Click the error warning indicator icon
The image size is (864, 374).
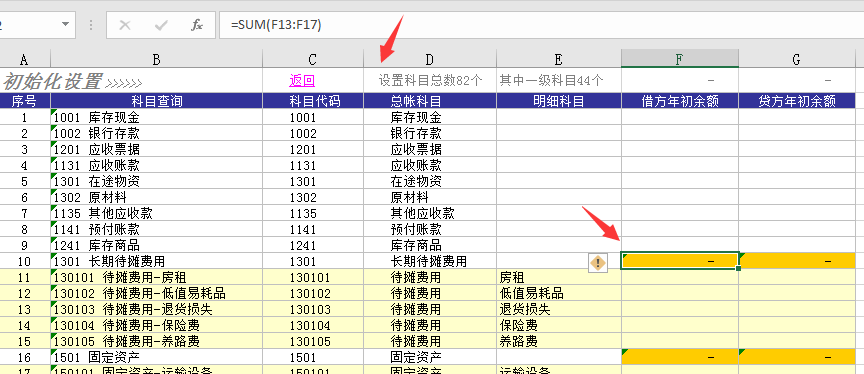[x=598, y=263]
